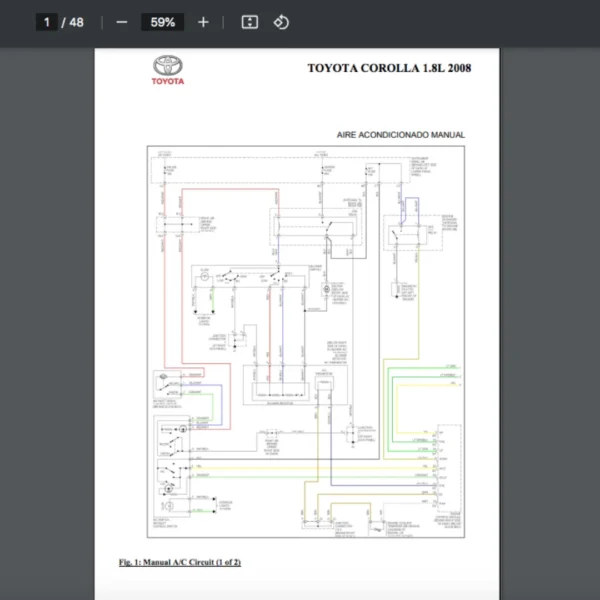Click the red TOYOTA wordmark under the logo

pyautogui.click(x=168, y=81)
